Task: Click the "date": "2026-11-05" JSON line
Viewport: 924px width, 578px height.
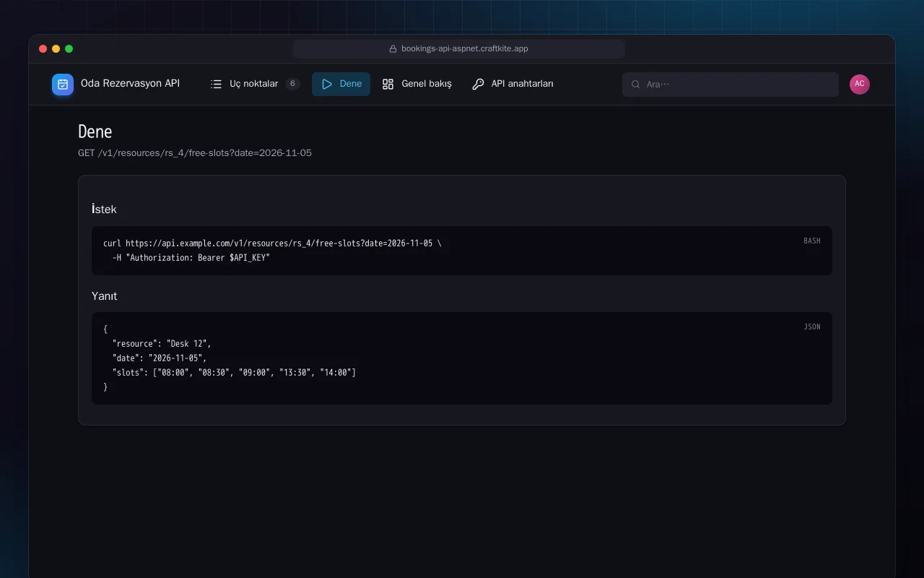Action: (x=160, y=358)
